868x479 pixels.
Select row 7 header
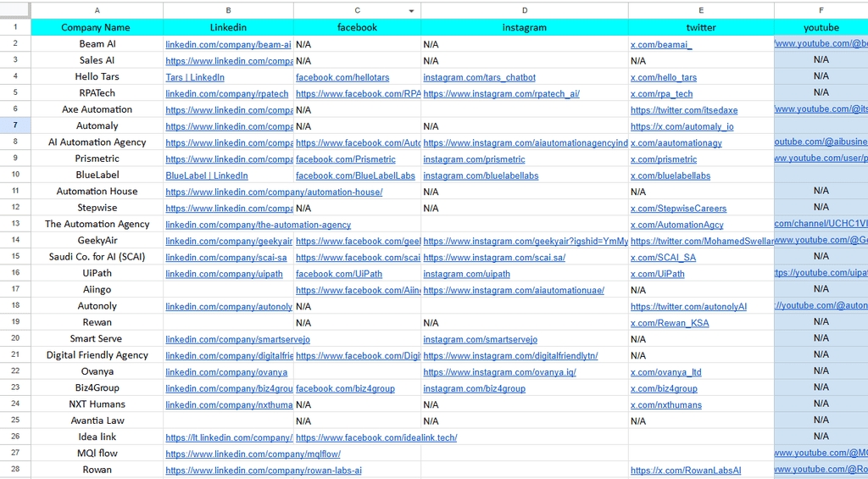(x=15, y=125)
